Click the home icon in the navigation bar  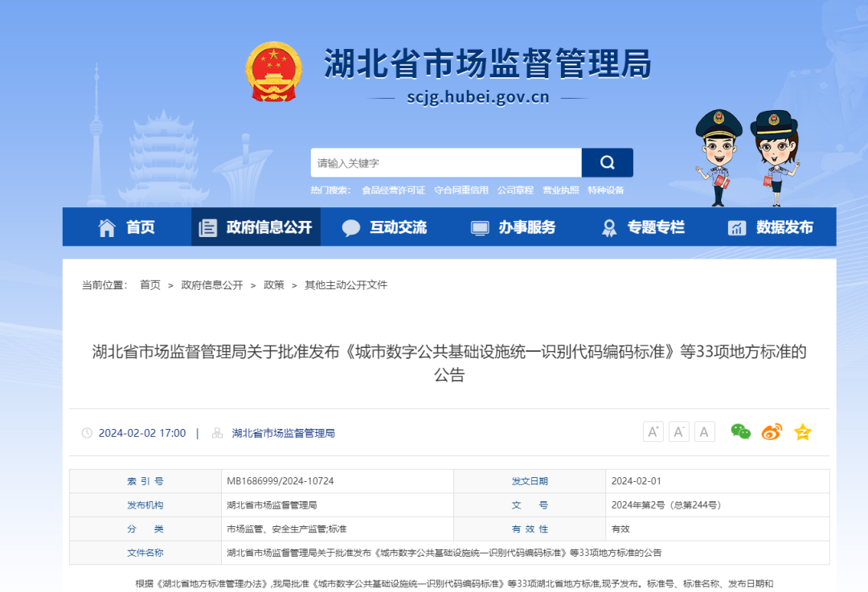coord(107,227)
